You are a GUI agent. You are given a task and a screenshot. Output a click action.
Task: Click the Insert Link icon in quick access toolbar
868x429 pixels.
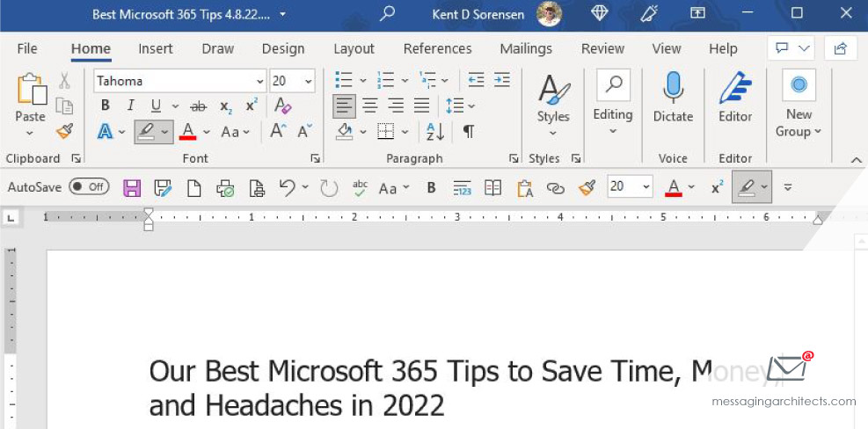point(555,187)
